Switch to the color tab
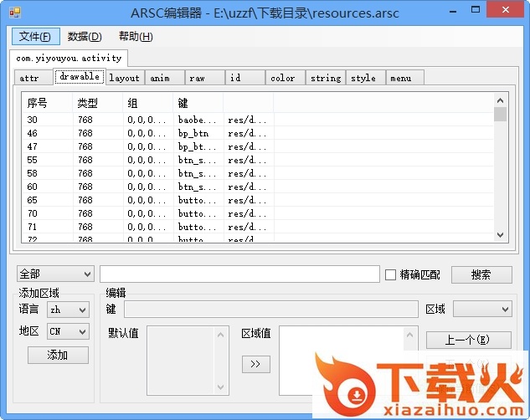This screenshot has width=530, height=420. (286, 78)
